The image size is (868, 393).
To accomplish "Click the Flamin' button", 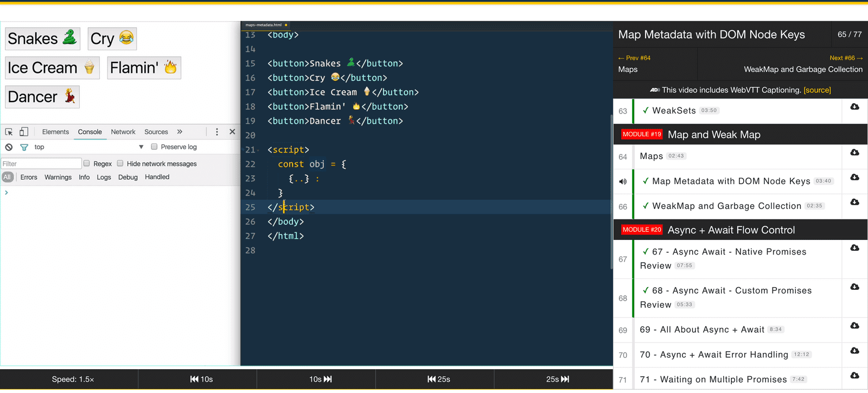I will 144,68.
